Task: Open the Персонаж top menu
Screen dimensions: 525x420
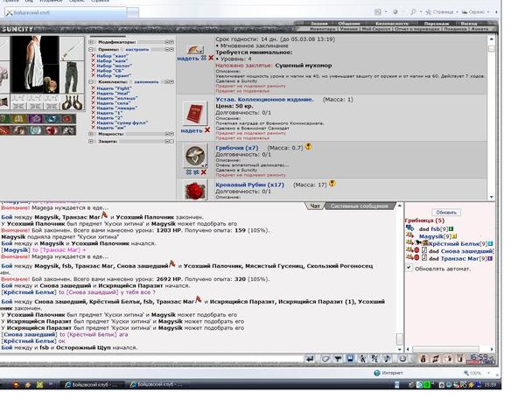Action: (437, 24)
